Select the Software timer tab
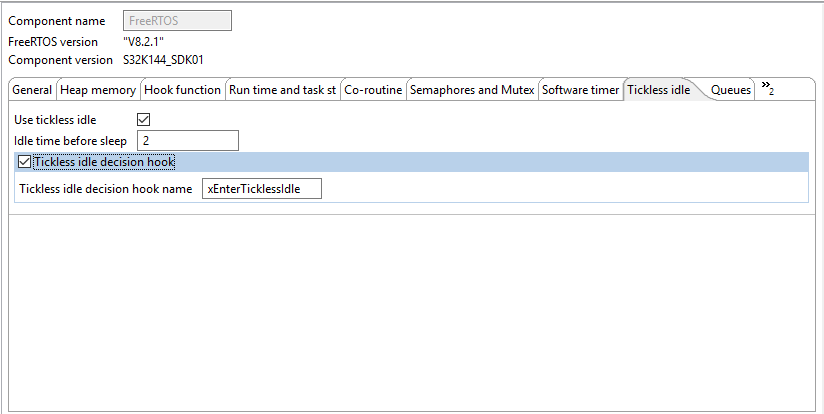The height and width of the screenshot is (414, 824). [581, 90]
